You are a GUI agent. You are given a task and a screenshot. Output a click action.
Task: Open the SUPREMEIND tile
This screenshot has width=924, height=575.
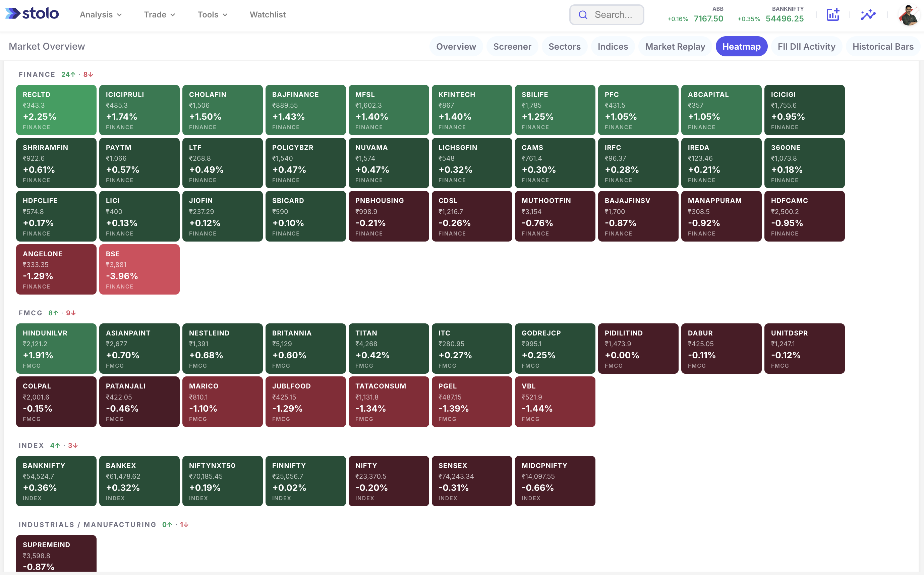coord(56,554)
